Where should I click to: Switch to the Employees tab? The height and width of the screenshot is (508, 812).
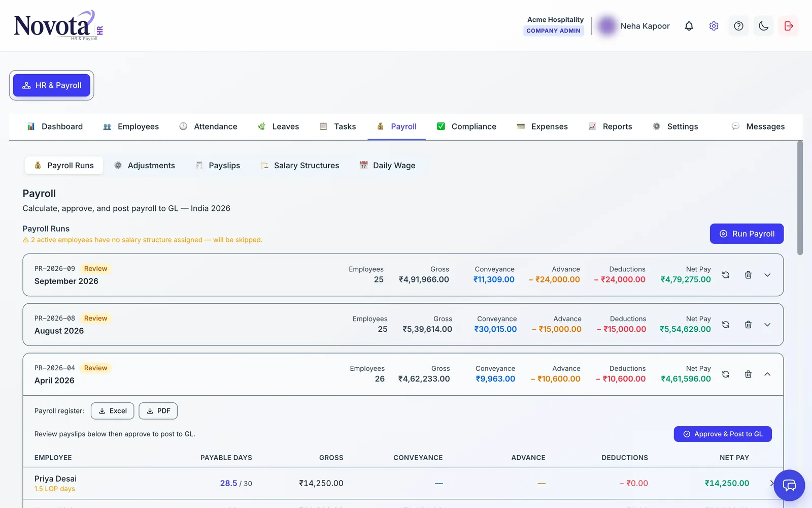click(x=131, y=126)
